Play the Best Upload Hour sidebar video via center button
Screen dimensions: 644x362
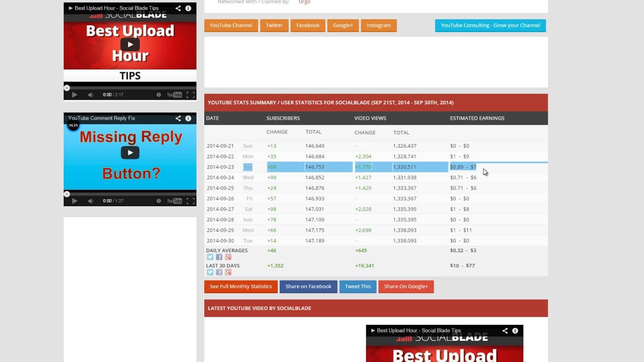tap(130, 44)
